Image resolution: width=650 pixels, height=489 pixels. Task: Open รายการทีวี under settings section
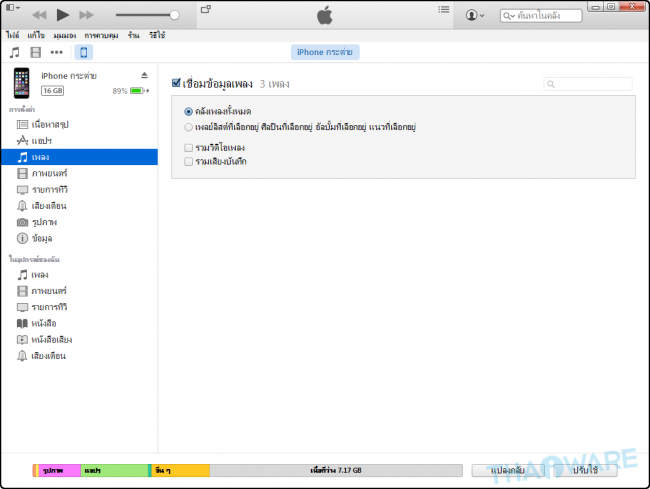[79, 190]
